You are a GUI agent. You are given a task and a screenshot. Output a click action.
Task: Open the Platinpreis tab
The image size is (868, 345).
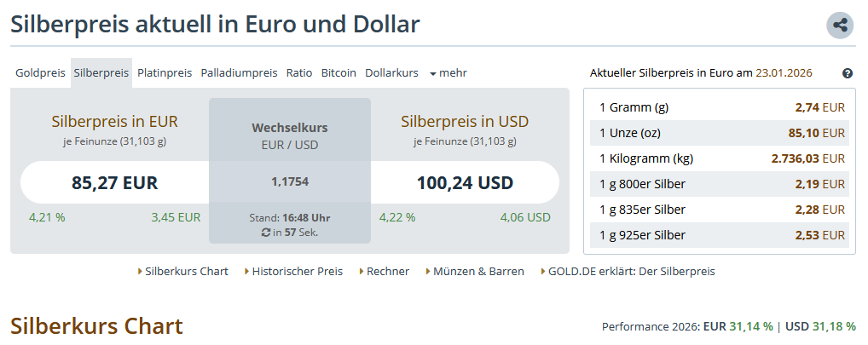tap(165, 73)
